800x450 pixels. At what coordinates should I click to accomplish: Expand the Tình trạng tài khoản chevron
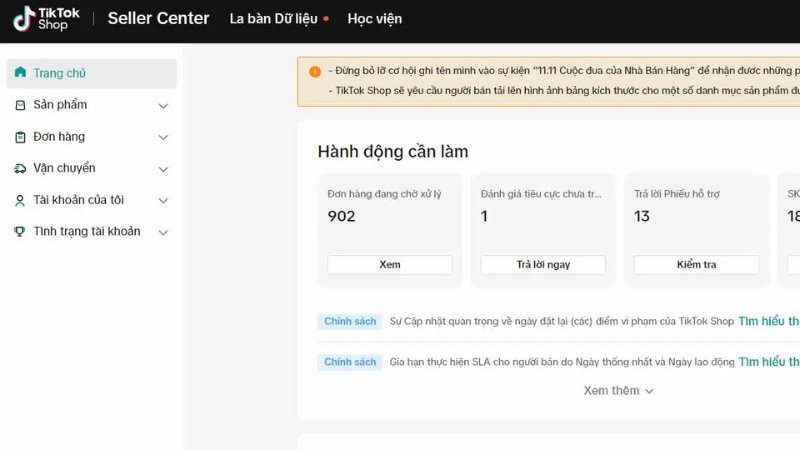[x=163, y=232]
